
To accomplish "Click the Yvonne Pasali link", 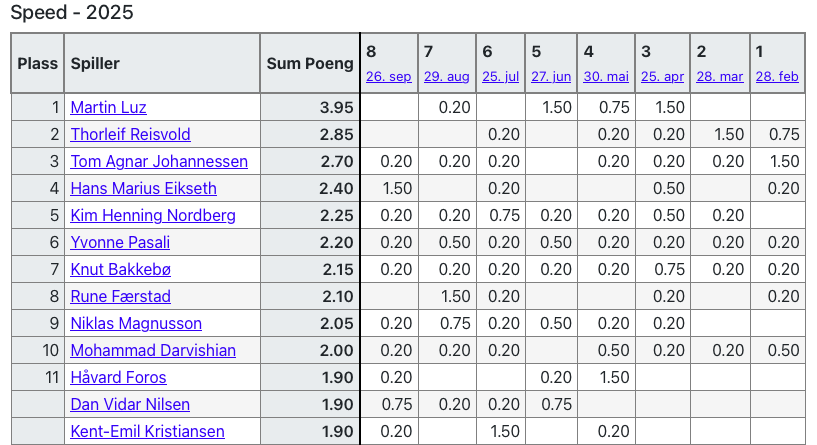I will 120,243.
